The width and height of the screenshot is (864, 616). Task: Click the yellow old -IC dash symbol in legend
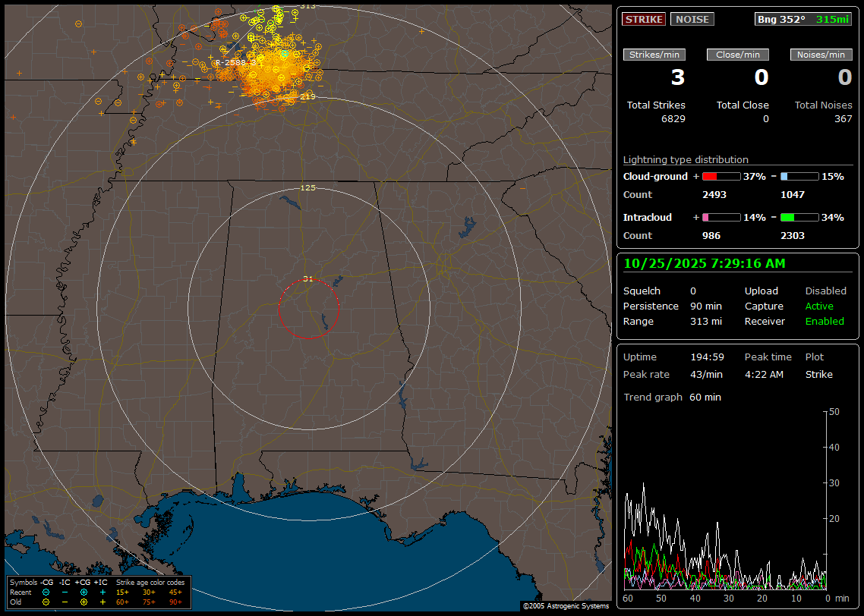coord(65,602)
